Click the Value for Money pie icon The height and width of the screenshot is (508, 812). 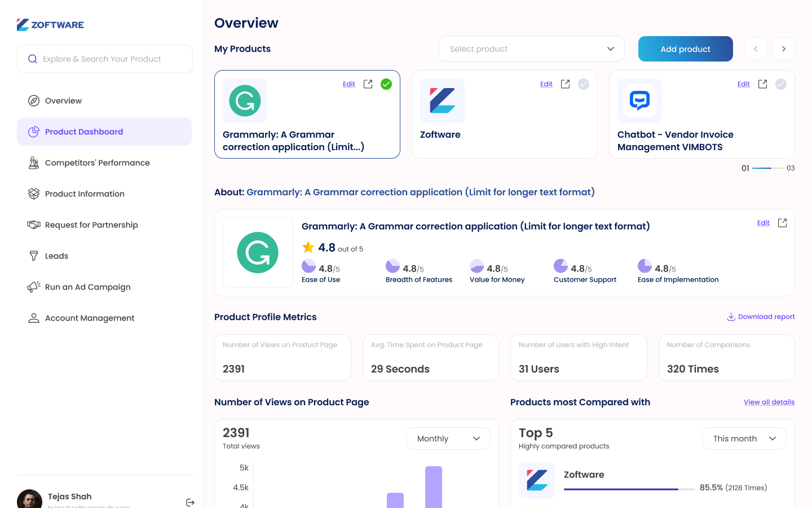(x=477, y=266)
